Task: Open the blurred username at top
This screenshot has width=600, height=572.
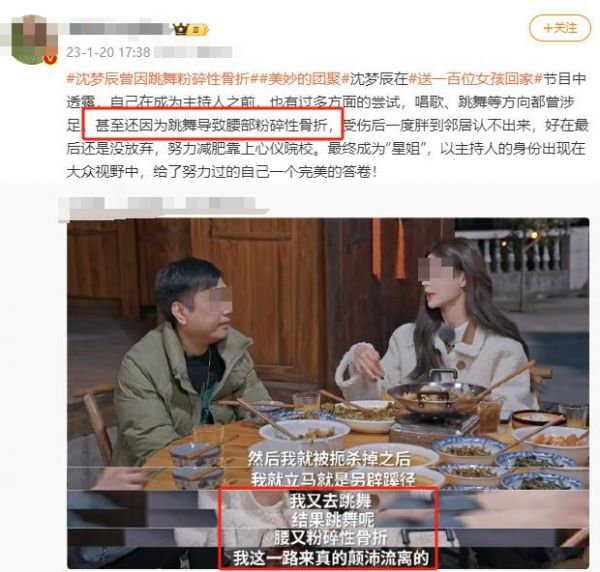Action: coord(119,29)
